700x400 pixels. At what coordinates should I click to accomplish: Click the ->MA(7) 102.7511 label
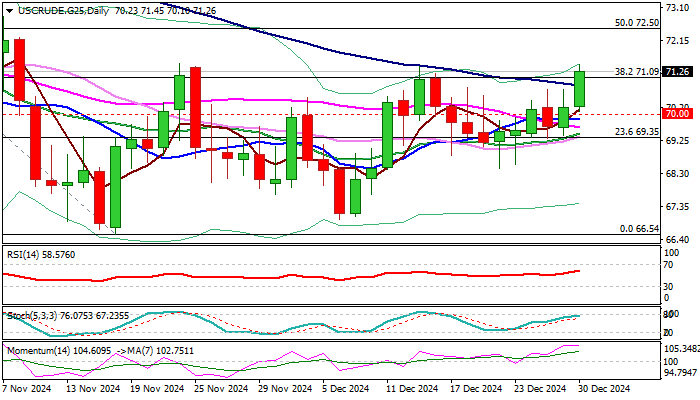point(155,351)
